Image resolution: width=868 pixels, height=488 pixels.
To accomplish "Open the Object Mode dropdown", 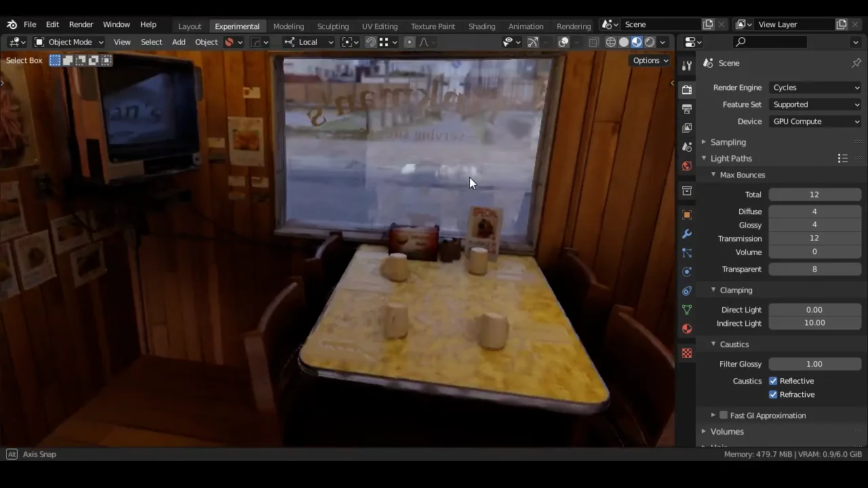I will (x=68, y=42).
